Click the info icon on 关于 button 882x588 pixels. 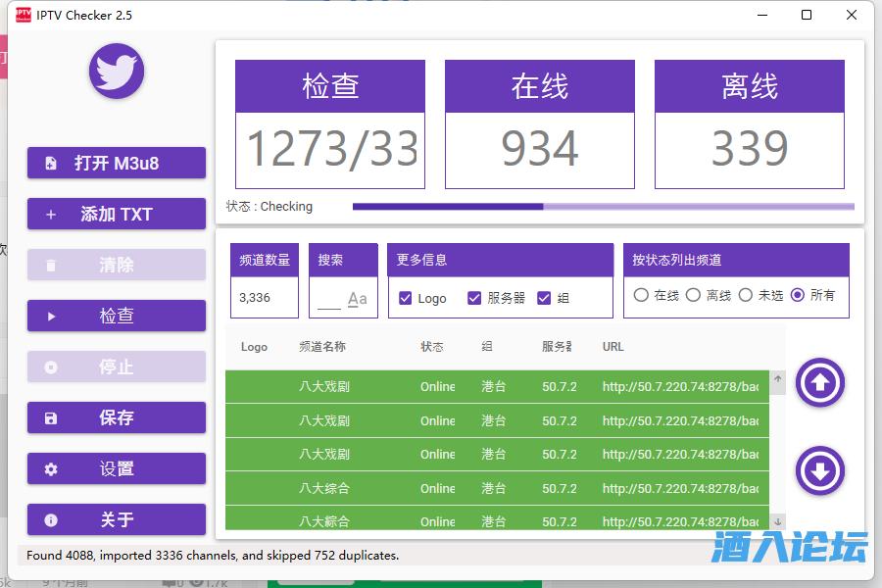[51, 519]
